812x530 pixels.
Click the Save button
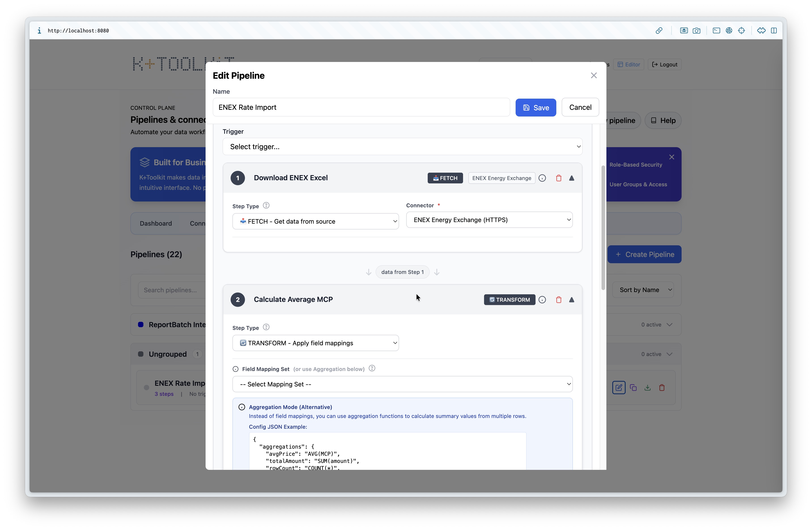(536, 107)
